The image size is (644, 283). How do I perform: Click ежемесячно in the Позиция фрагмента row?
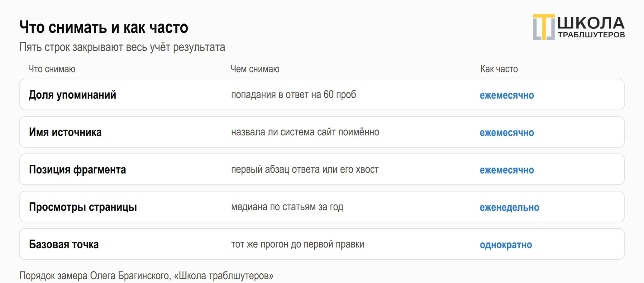point(507,170)
